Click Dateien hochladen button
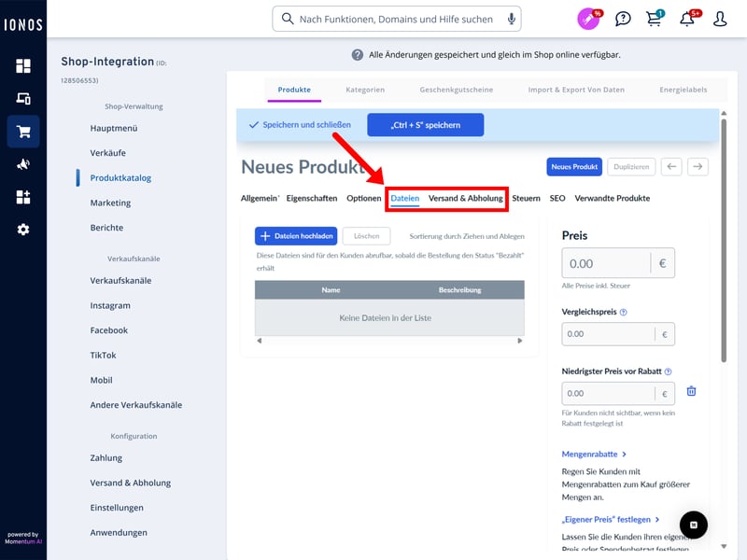The height and width of the screenshot is (560, 747). tap(296, 236)
